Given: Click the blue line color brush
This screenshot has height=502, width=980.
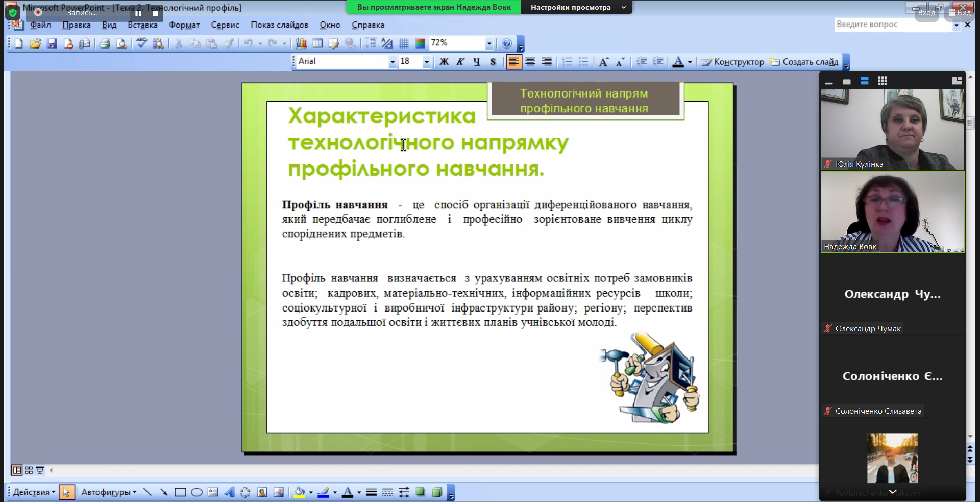Looking at the screenshot, I should click(x=323, y=492).
